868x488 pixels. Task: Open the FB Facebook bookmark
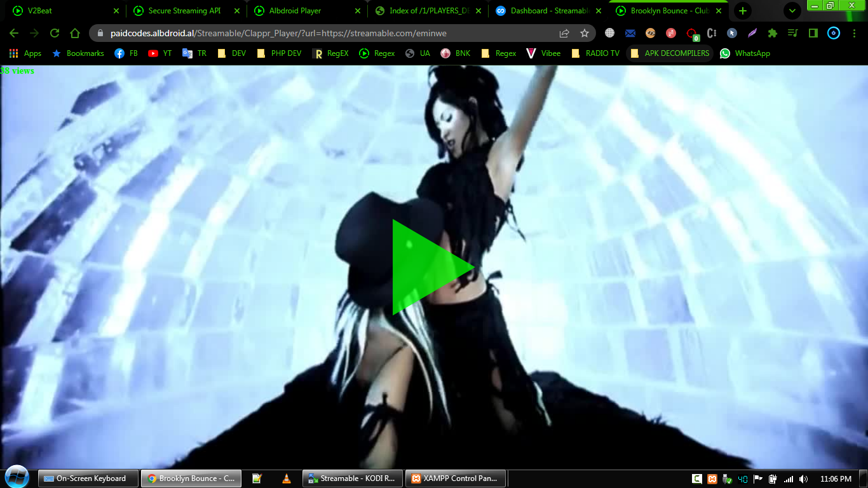126,53
